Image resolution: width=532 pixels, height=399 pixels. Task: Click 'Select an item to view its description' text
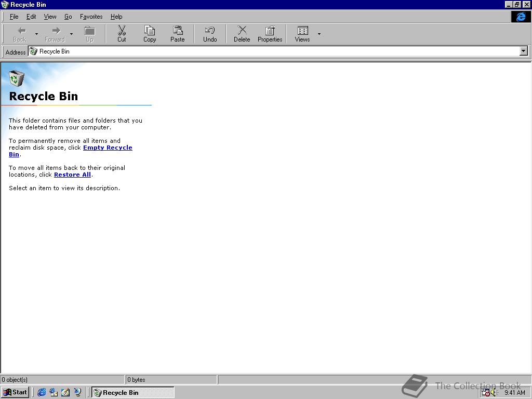pos(64,188)
